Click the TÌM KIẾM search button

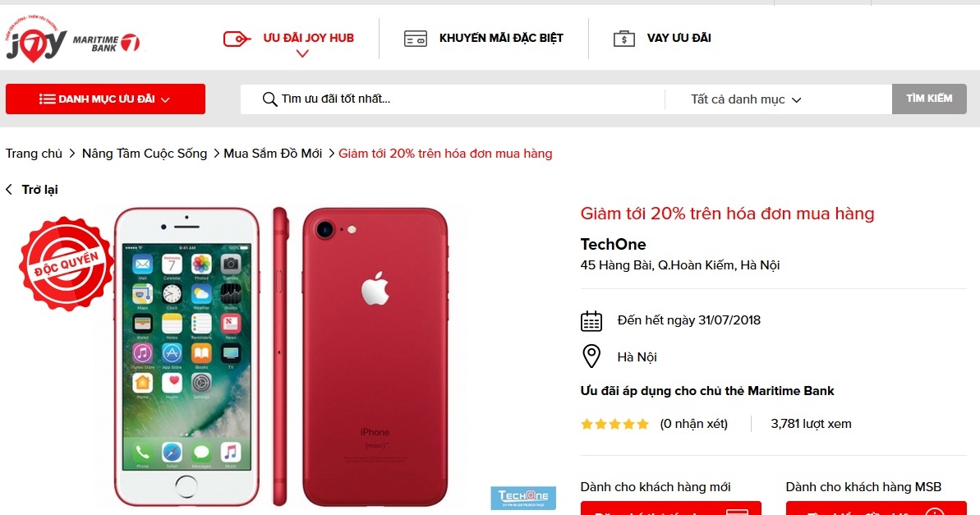tap(929, 99)
